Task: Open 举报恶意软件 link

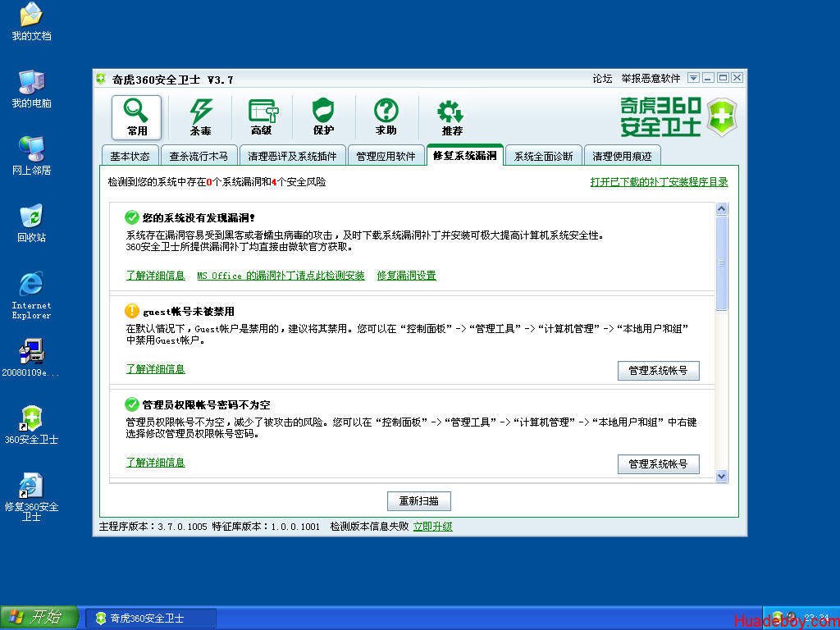Action: (651, 79)
